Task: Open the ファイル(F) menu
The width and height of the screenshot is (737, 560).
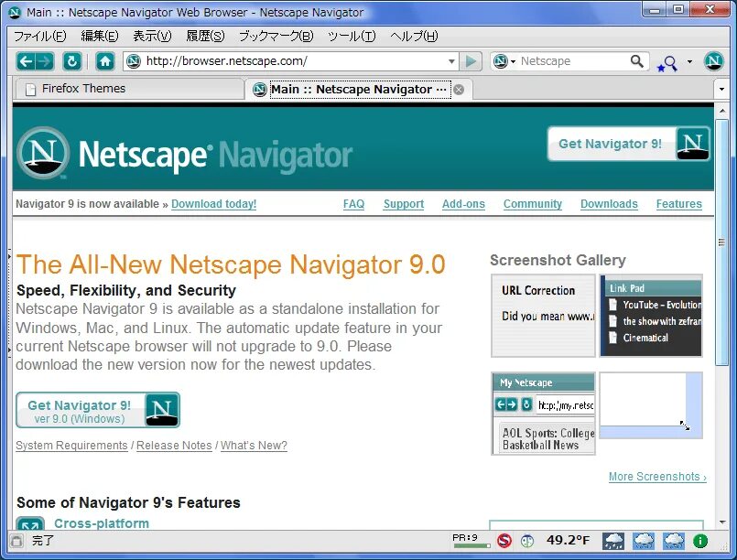Action: tap(40, 37)
